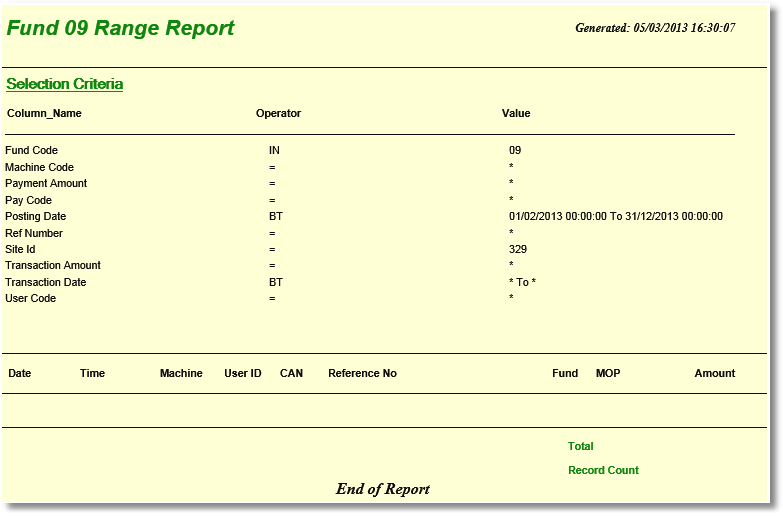Screen dimensions: 783x516
Task: Click the green Record Count label
Action: 603,470
